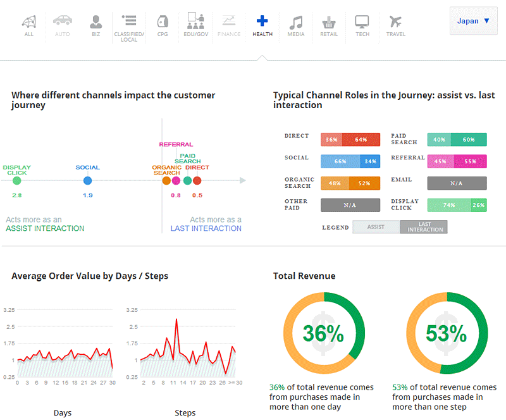Select the orange Organic Search dot
The width and height of the screenshot is (506, 420).
pos(166,181)
